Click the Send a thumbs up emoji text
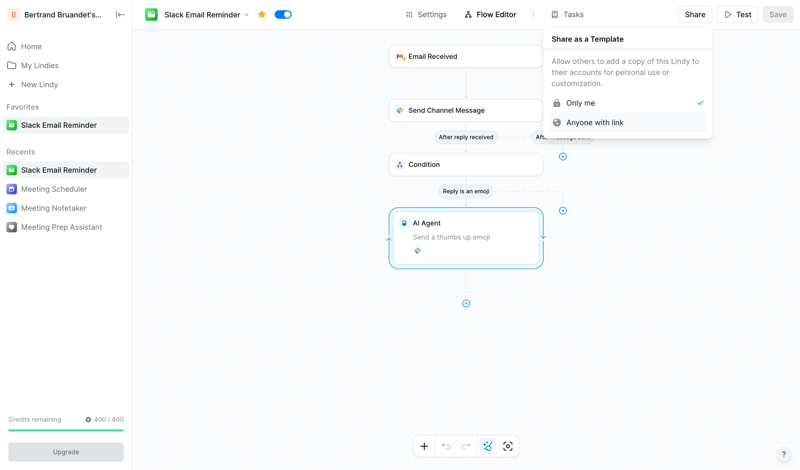The height and width of the screenshot is (470, 800). coord(452,237)
